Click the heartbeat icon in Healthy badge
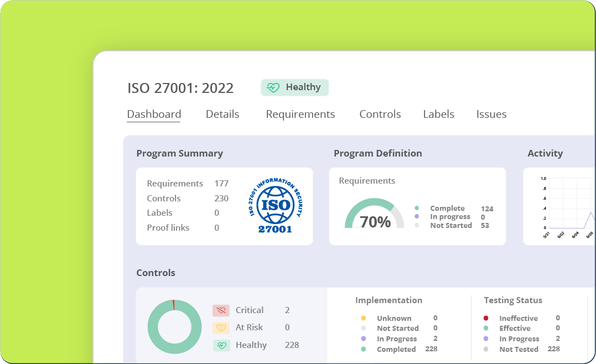This screenshot has height=364, width=596. coord(273,88)
